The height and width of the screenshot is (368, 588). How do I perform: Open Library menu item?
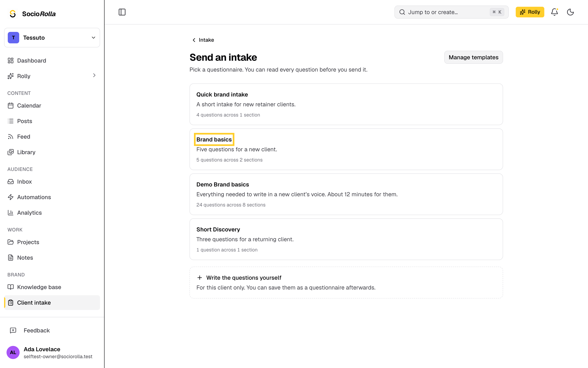coord(52,152)
